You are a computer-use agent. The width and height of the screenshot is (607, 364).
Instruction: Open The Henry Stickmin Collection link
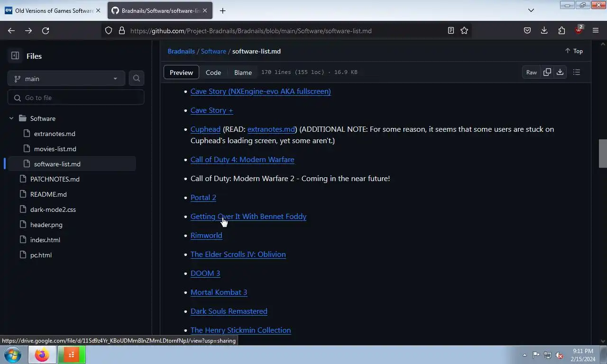coord(240,330)
